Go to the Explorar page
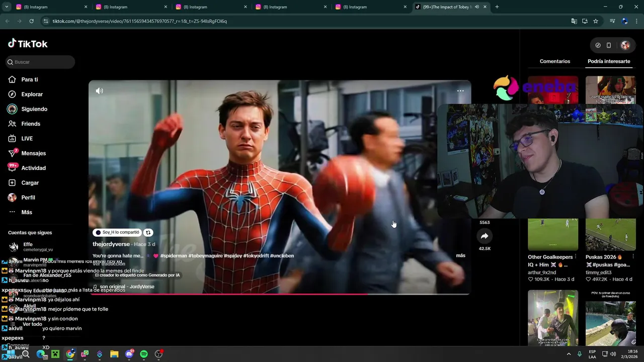The width and height of the screenshot is (644, 362). coord(32,94)
